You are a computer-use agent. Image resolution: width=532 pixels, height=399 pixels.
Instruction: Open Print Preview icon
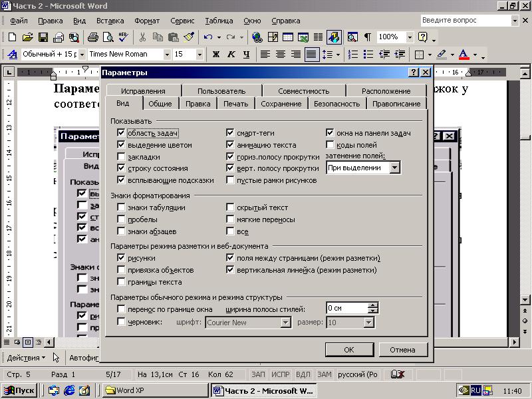tap(108, 37)
